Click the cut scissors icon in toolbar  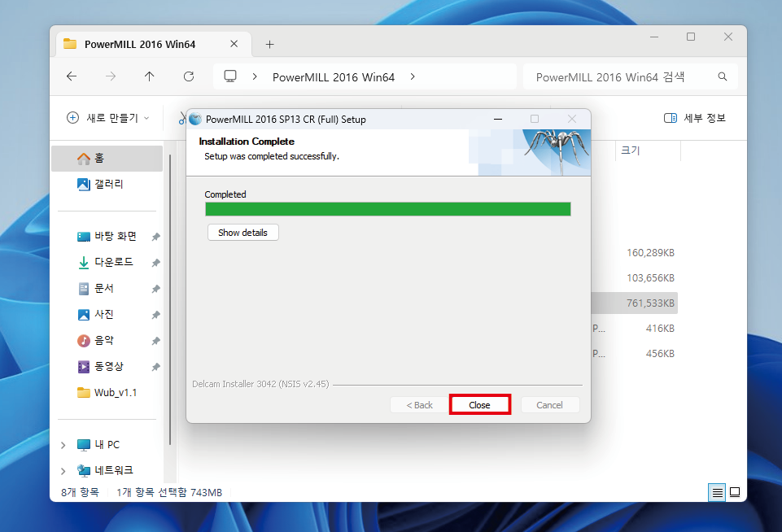[182, 118]
